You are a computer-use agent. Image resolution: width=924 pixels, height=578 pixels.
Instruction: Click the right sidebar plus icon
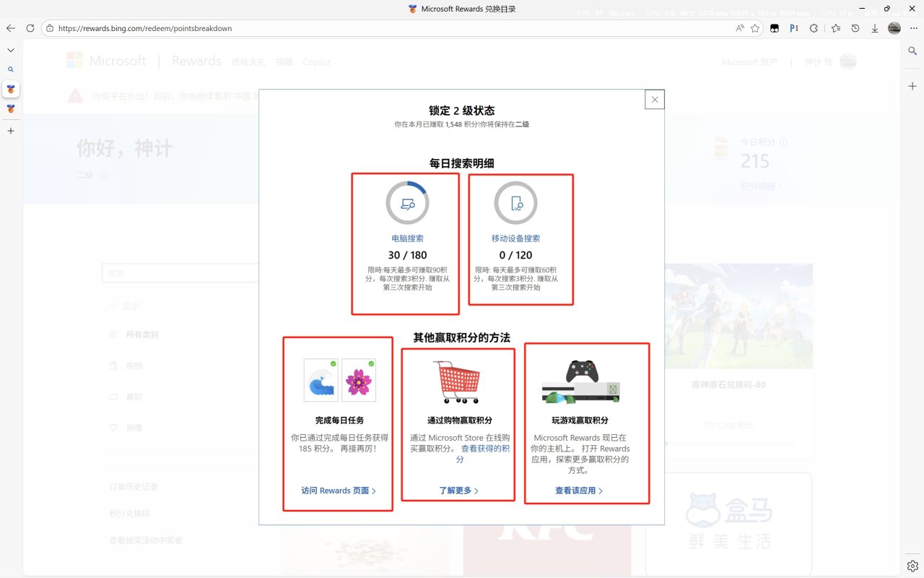(x=913, y=86)
